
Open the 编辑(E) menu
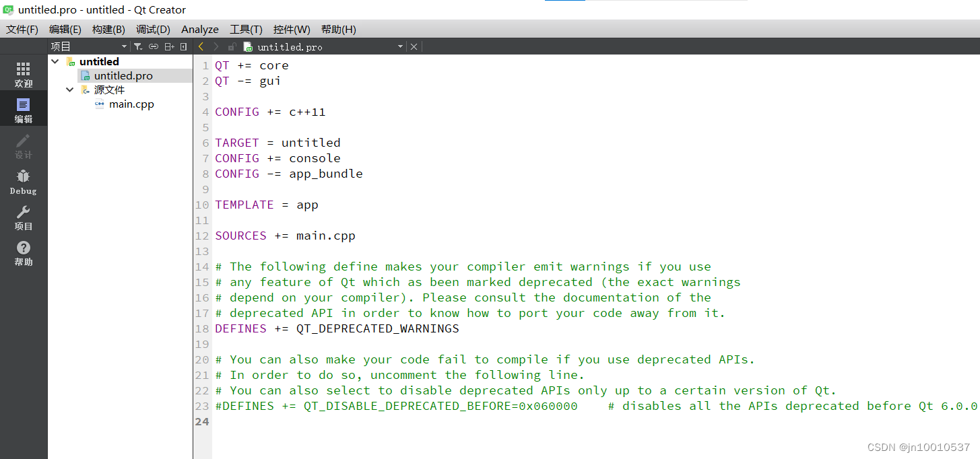65,29
